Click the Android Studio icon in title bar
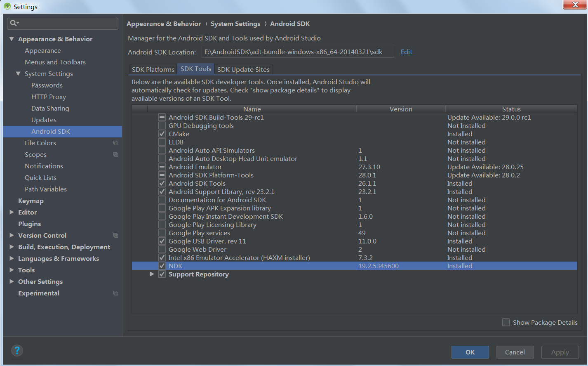The width and height of the screenshot is (588, 366). click(7, 7)
